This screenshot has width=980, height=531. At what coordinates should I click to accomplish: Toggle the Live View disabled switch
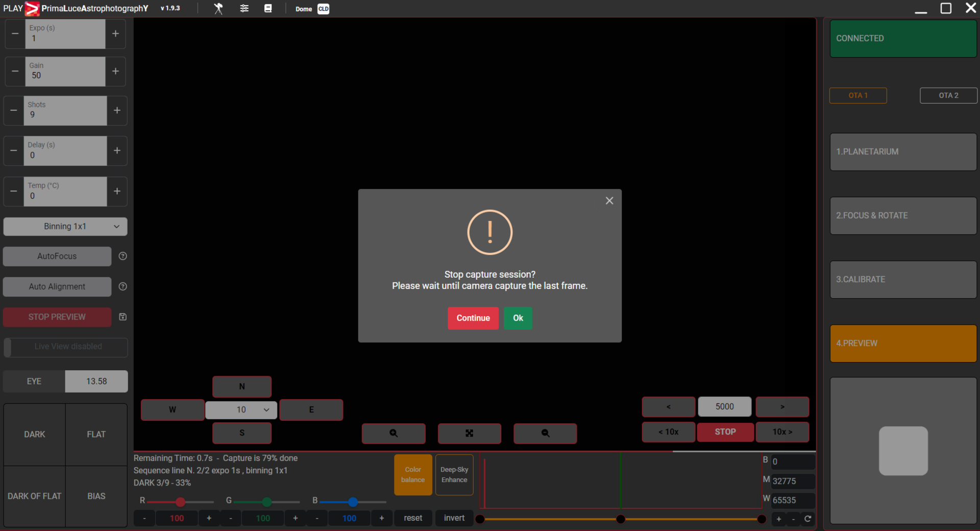coord(65,347)
